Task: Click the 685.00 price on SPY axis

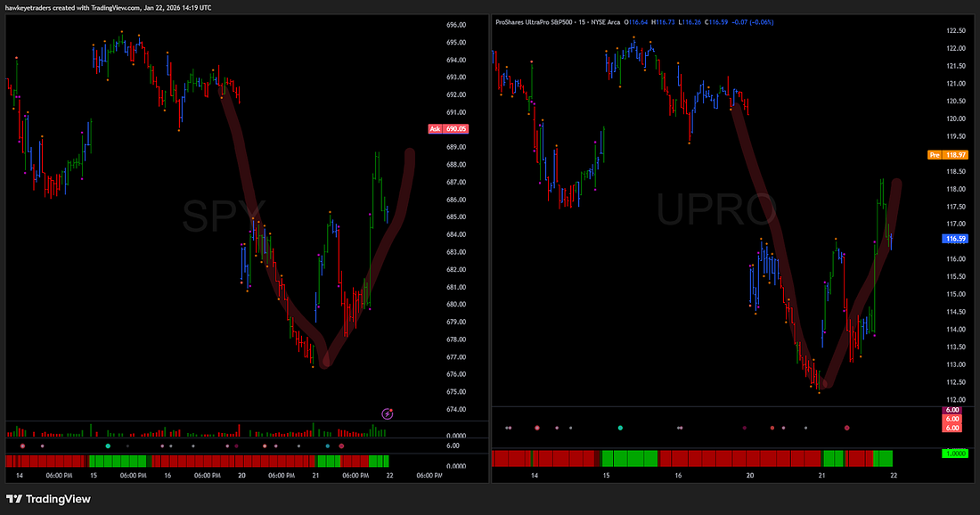Action: click(x=456, y=217)
